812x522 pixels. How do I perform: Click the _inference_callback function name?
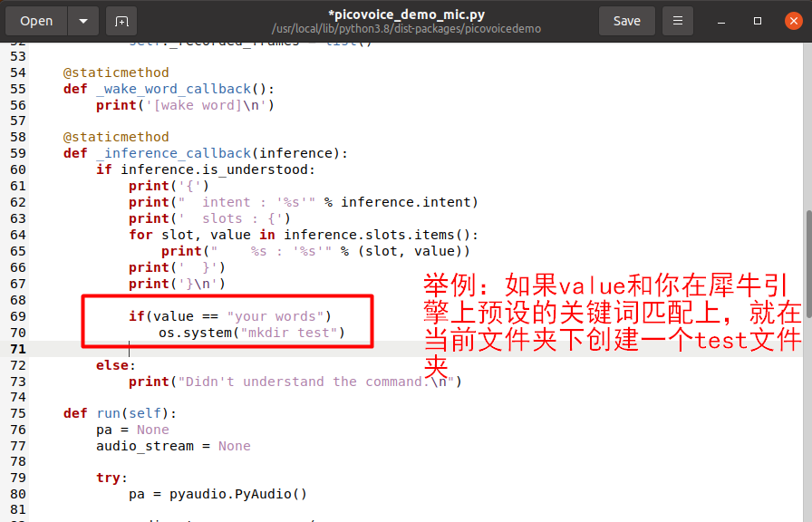coord(173,154)
